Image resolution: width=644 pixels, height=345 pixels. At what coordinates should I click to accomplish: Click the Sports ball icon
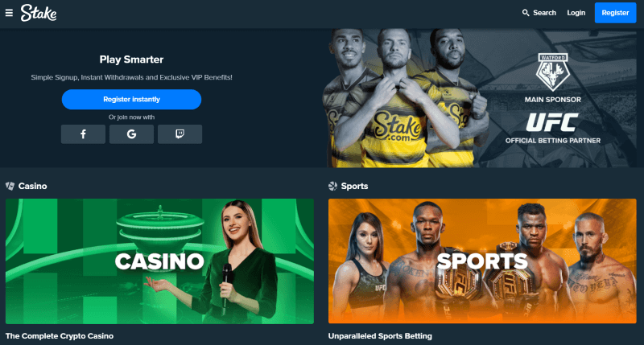[332, 187]
